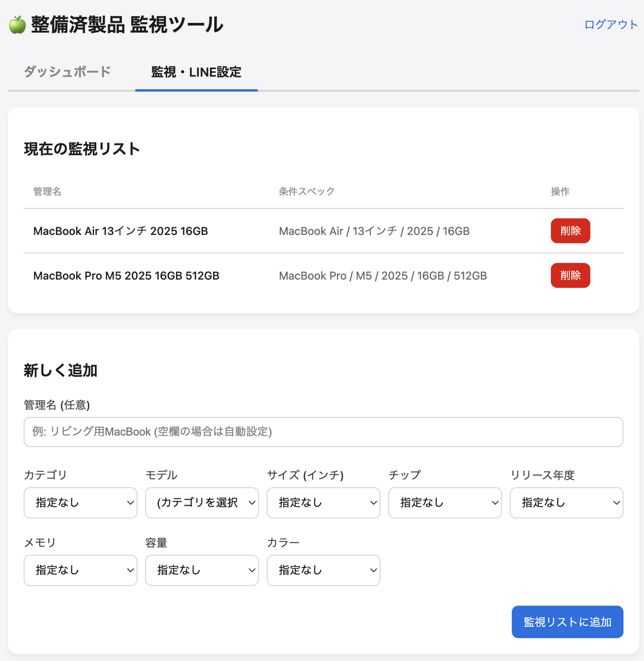644x661 pixels.
Task: Select the MacBook Air 13インチ 2025 16GB row name
Action: 121,231
